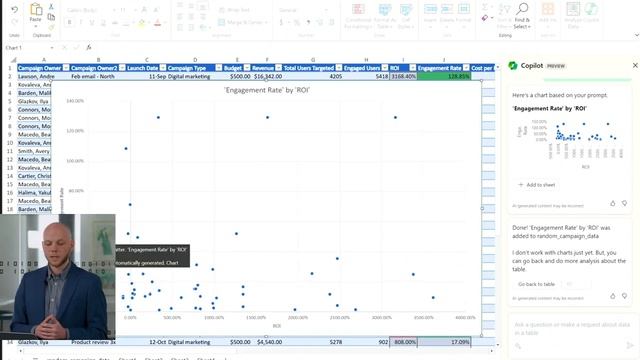Click the Undo arrow icon
The width and height of the screenshot is (640, 360).
(15, 9)
